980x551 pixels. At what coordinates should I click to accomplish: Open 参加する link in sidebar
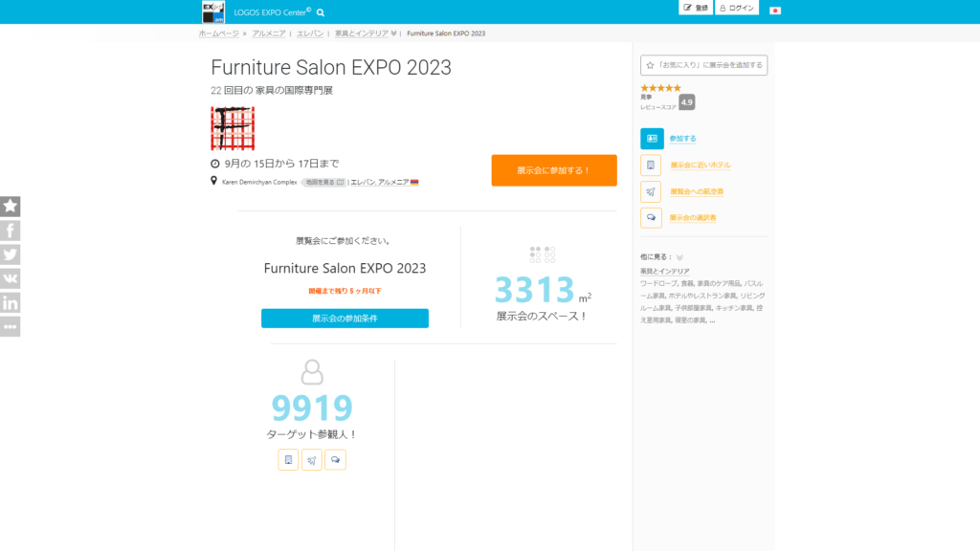tap(682, 139)
